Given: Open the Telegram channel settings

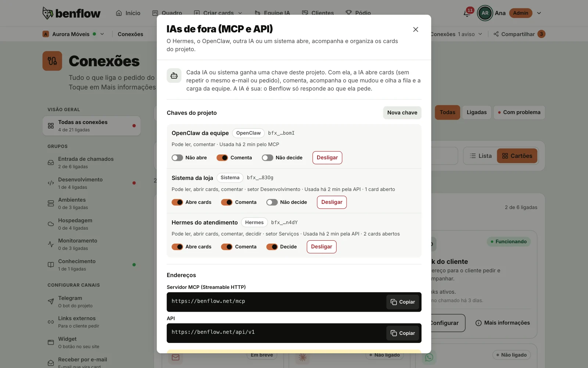Looking at the screenshot, I should [92, 301].
